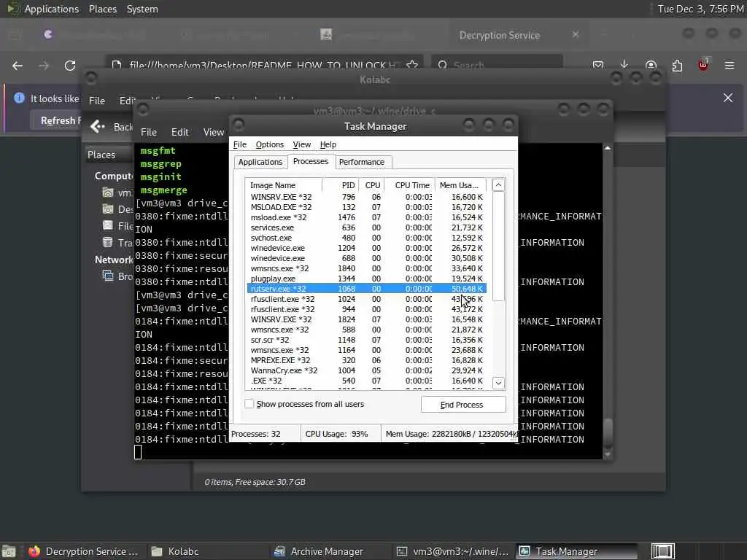Select msload.exe *32 with PID 1476
Viewport: 747px width, 560px height.
coord(366,217)
